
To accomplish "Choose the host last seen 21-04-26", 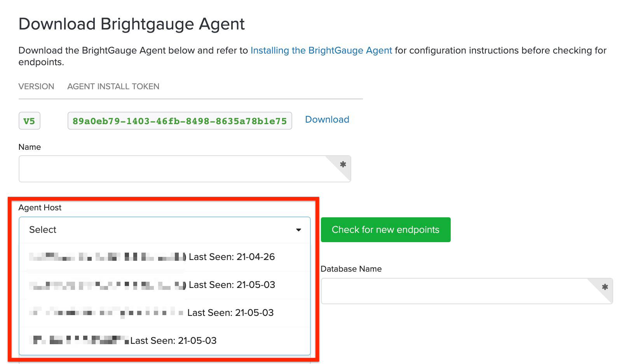I will (165, 257).
